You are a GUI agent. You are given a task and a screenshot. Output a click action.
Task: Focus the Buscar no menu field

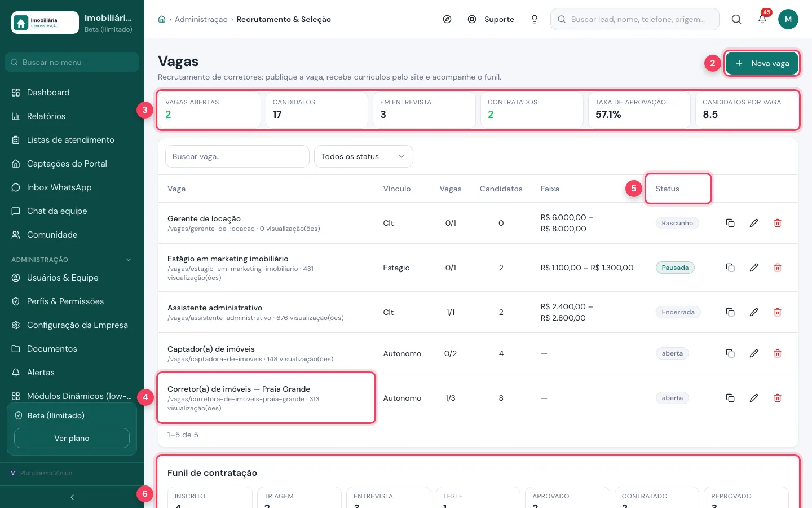72,62
